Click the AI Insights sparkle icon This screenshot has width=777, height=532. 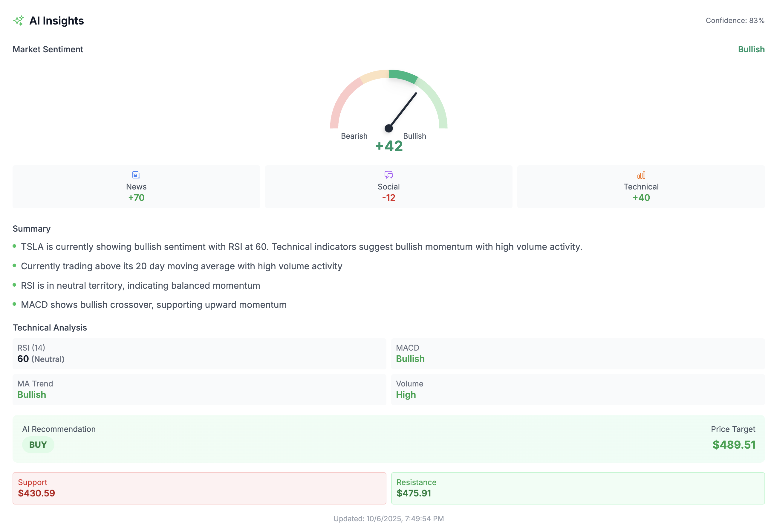[19, 21]
